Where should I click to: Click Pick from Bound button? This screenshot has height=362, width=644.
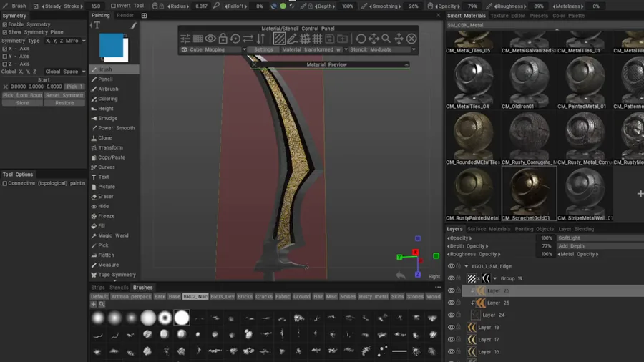pyautogui.click(x=22, y=95)
